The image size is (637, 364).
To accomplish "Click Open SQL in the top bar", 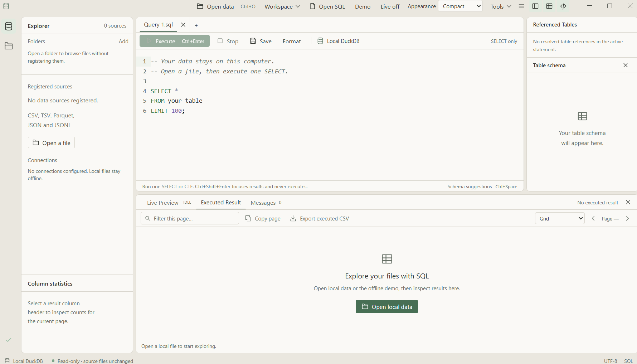I will tap(327, 6).
